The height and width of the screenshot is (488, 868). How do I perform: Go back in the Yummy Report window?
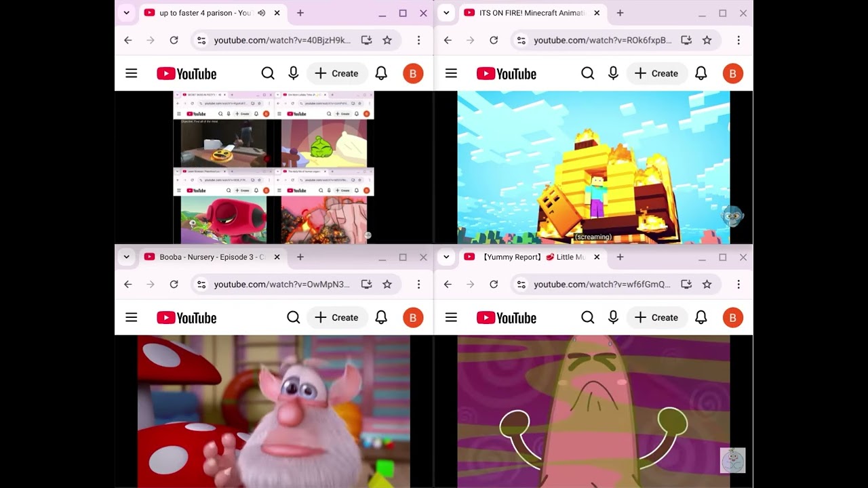448,284
